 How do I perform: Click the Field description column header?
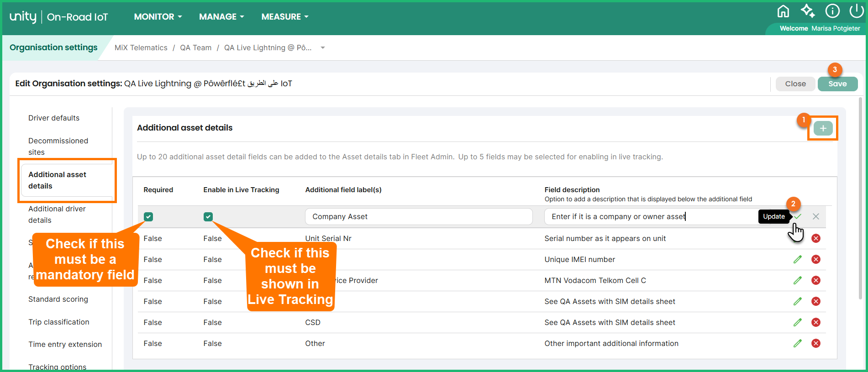[x=572, y=189]
